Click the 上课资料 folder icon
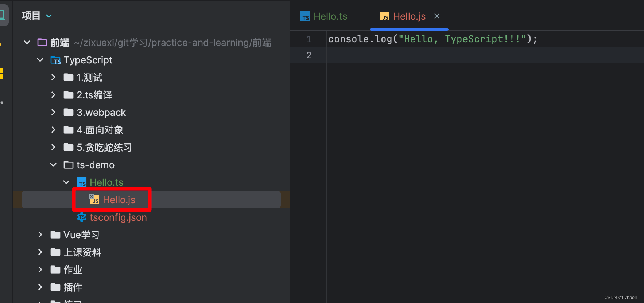Image resolution: width=644 pixels, height=303 pixels. tap(55, 252)
